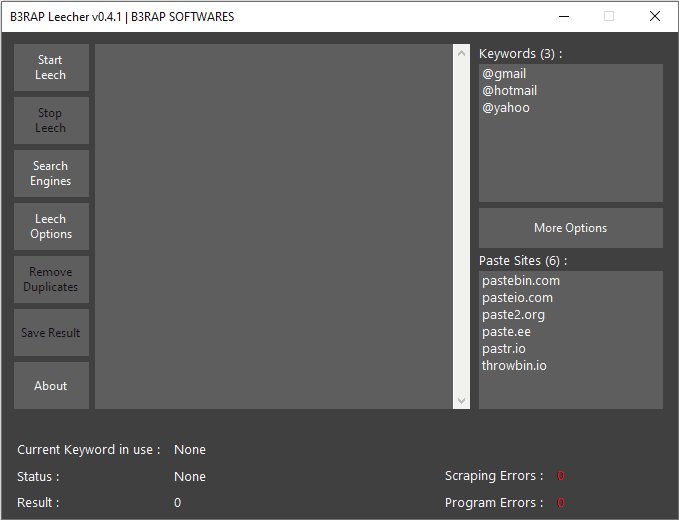Open the Search Engines settings

point(51,174)
